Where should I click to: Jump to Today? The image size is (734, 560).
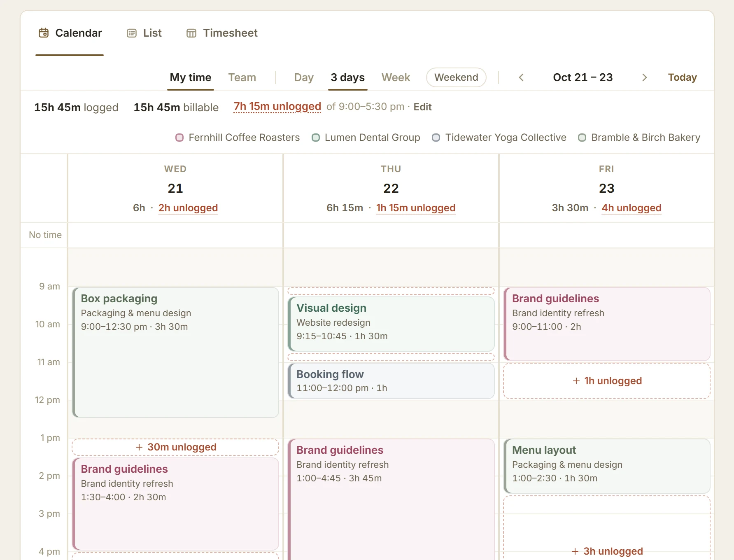[x=682, y=77]
